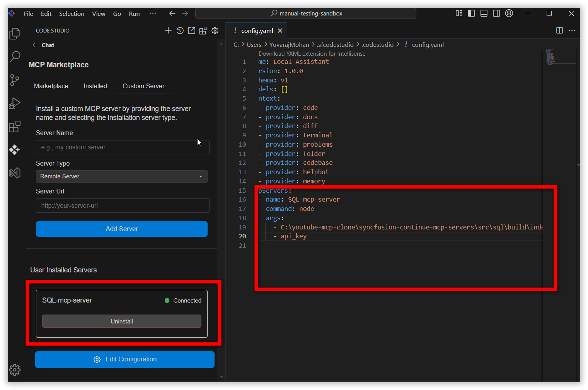Open the File menu
Viewport: 588px width, 390px height.
pos(29,14)
